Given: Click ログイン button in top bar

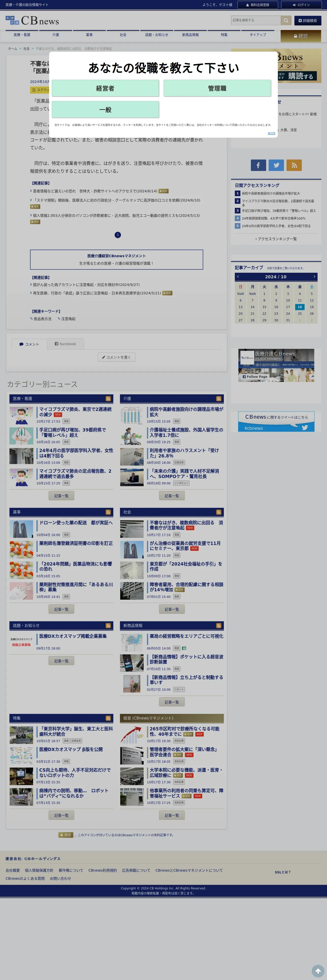Looking at the screenshot, I should (301, 5).
